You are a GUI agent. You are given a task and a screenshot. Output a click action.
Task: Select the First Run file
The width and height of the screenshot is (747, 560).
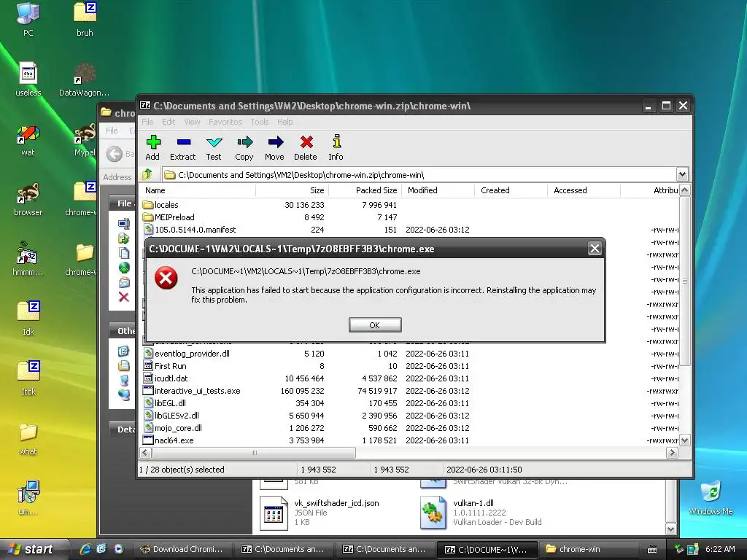pyautogui.click(x=409, y=366)
